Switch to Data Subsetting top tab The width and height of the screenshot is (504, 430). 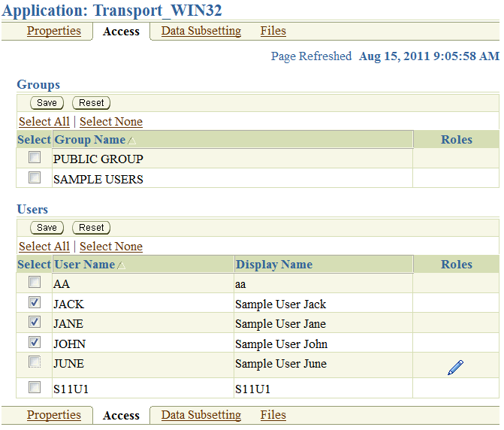pos(201,31)
